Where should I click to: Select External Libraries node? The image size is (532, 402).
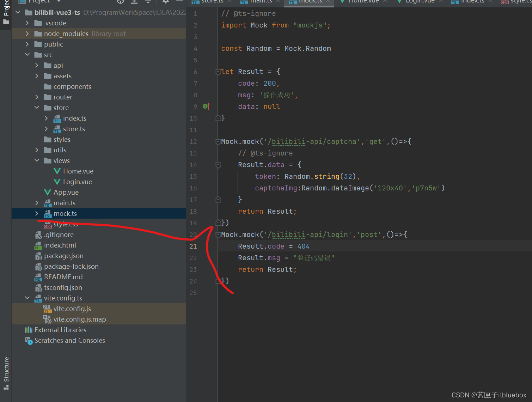tap(60, 330)
